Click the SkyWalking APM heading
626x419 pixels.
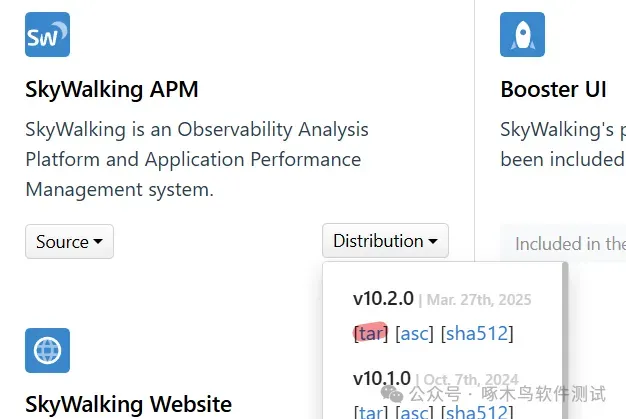coord(112,89)
